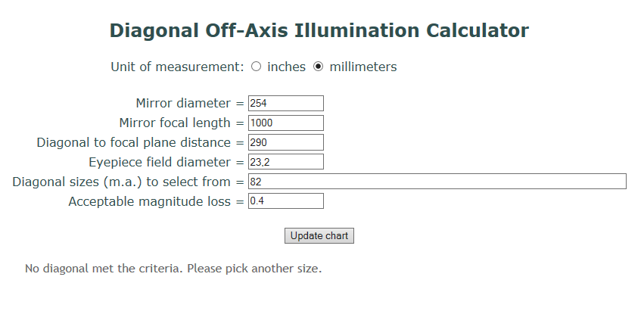Focus the Eyepiece field diameter input
The height and width of the screenshot is (311, 644).
pos(285,162)
